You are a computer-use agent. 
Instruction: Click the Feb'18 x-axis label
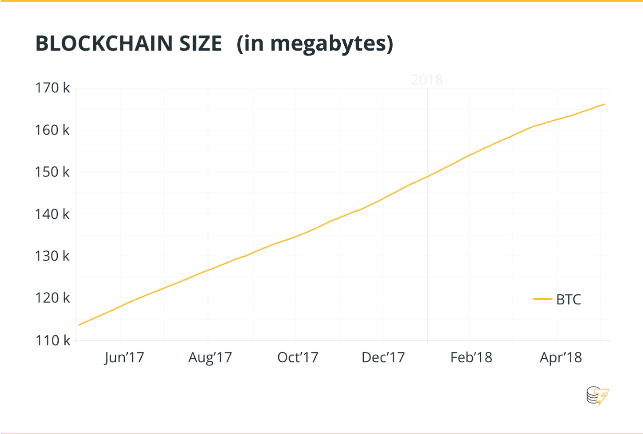coord(471,357)
